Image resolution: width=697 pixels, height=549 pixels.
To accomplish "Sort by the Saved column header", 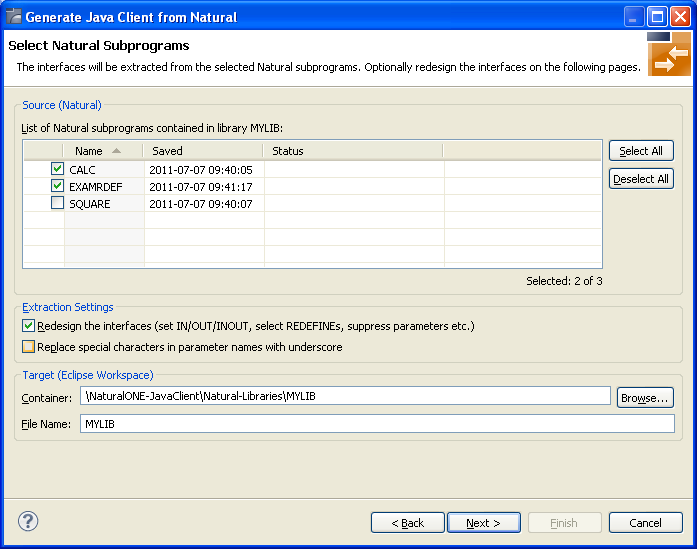I will pyautogui.click(x=203, y=151).
